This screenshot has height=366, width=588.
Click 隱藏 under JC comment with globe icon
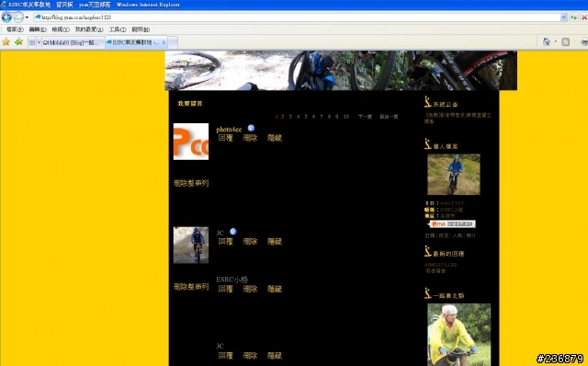tap(275, 241)
